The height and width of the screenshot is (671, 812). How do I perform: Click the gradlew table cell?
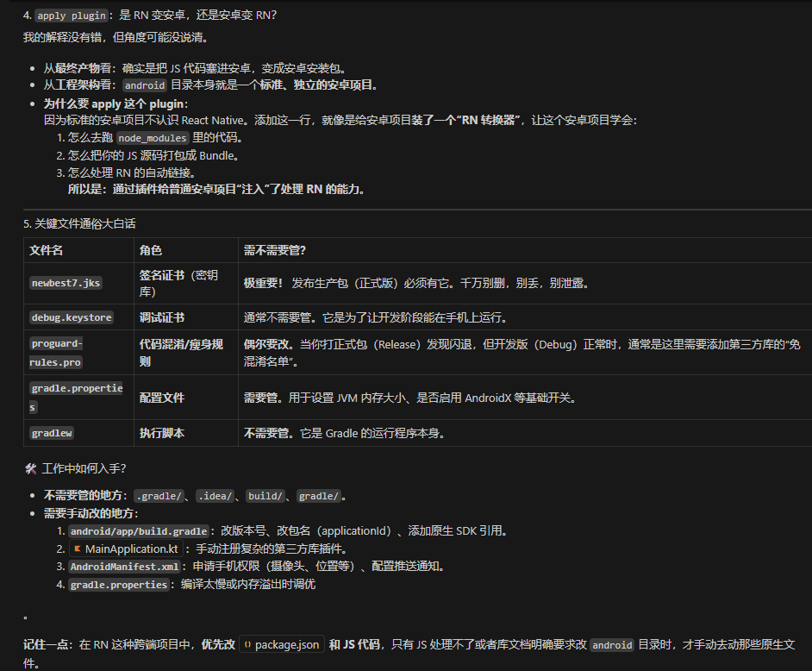click(x=78, y=433)
